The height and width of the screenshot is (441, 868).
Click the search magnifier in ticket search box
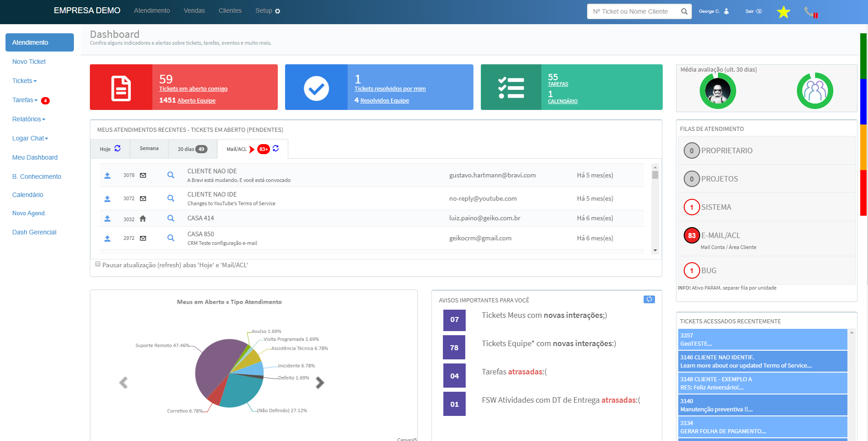[x=684, y=11]
